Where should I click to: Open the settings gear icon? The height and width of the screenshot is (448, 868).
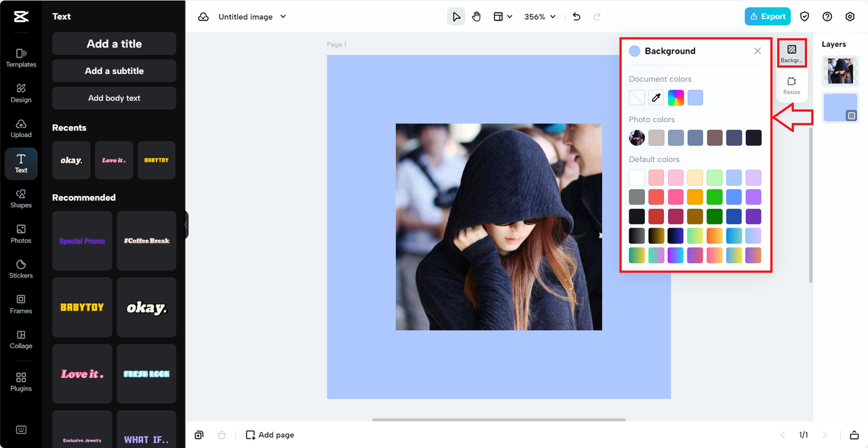(850, 17)
